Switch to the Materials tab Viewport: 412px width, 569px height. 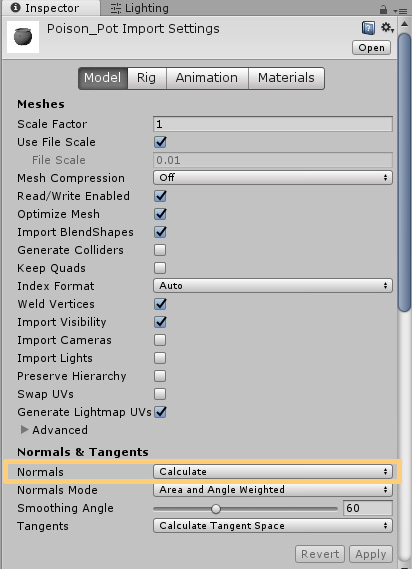point(286,78)
